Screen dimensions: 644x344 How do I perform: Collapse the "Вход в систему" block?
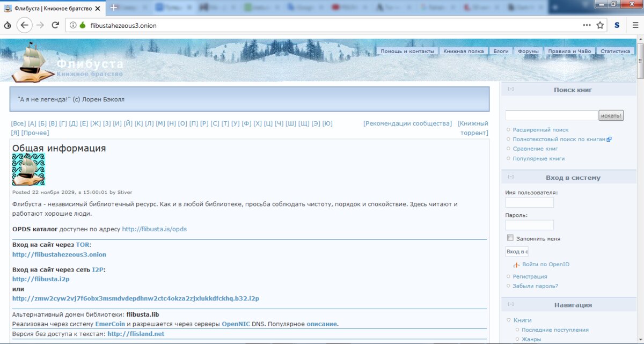point(510,177)
